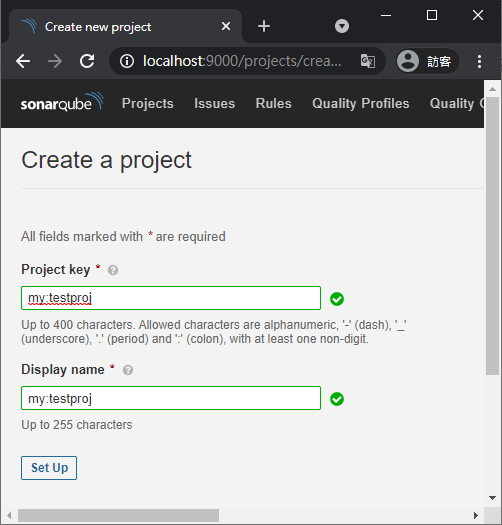This screenshot has height=525, width=502.
Task: Expand the tab search dropdown
Action: click(342, 26)
